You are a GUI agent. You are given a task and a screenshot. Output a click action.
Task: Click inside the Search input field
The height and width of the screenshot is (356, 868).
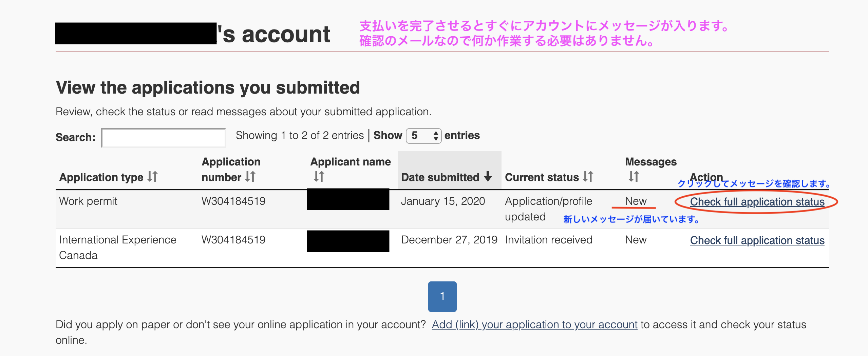coord(164,138)
